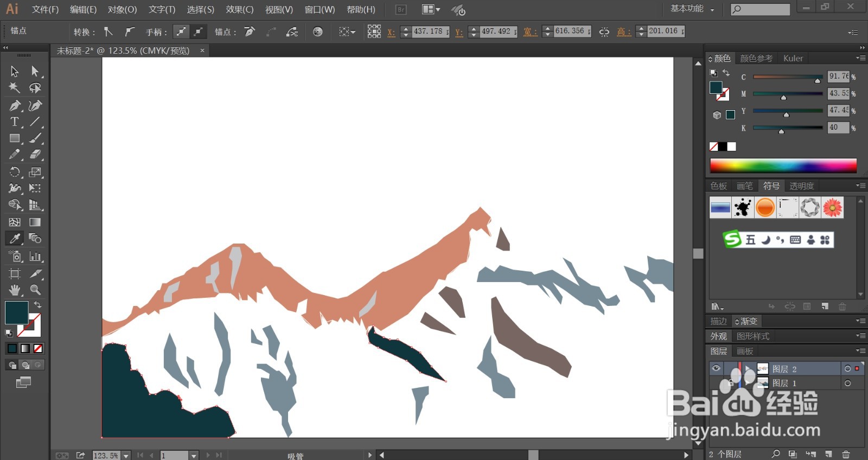Select the Rotate tool
This screenshot has height=460, width=868.
point(15,172)
